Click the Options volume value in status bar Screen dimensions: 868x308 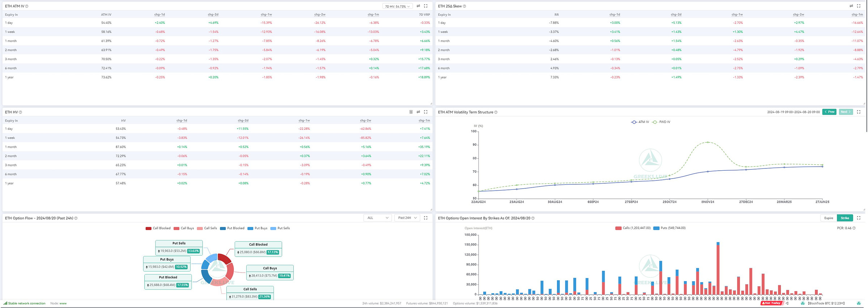[475, 303]
